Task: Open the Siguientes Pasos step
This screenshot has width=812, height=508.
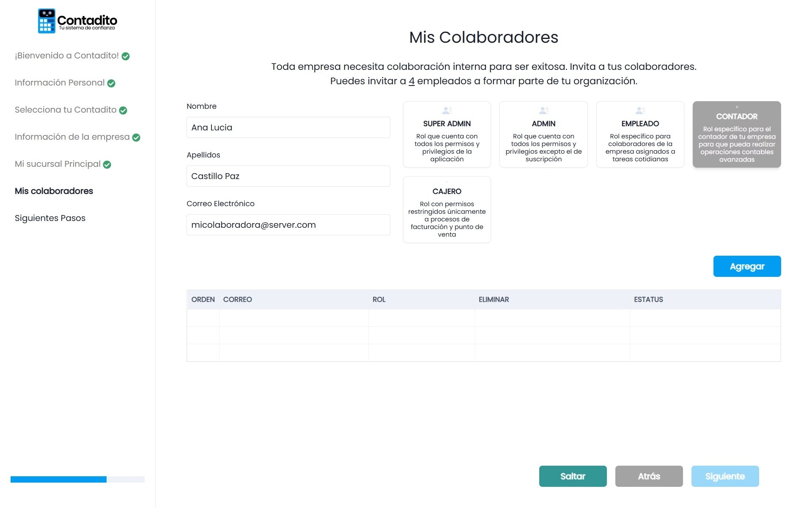Action: (x=50, y=218)
